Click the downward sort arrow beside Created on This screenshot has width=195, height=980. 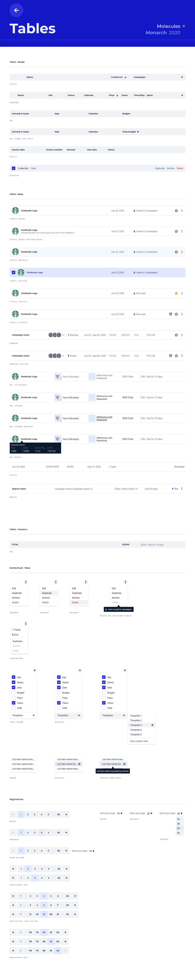tap(125, 77)
